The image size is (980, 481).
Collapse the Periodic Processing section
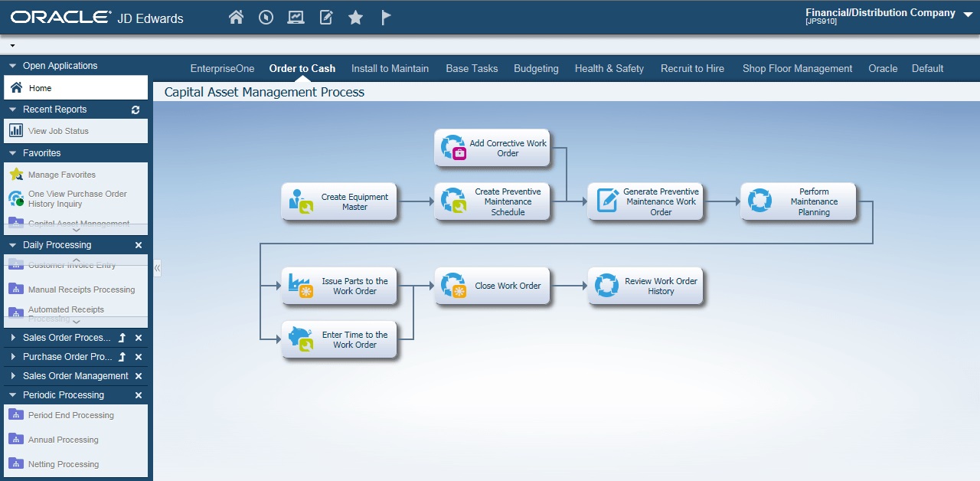point(12,395)
